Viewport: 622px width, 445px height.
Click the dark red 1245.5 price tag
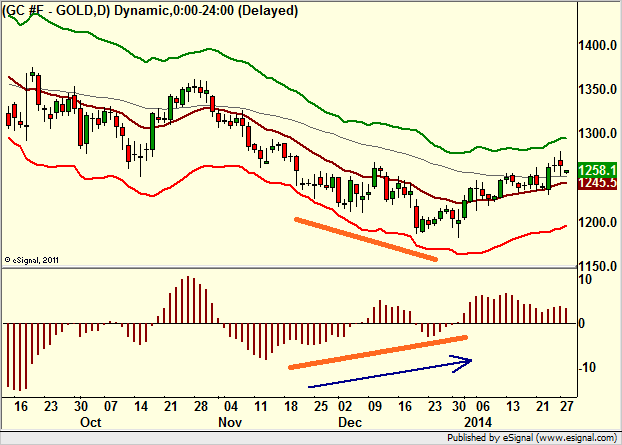[x=597, y=182]
